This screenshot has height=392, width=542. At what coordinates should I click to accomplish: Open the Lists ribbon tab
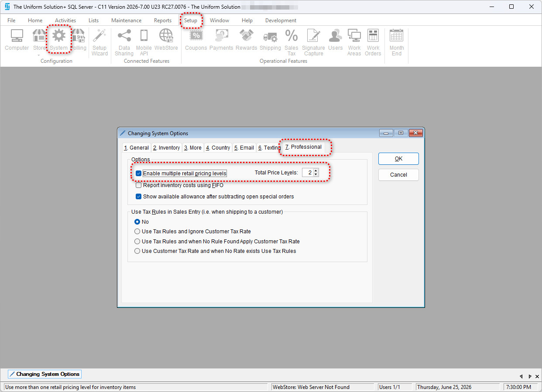coord(93,20)
